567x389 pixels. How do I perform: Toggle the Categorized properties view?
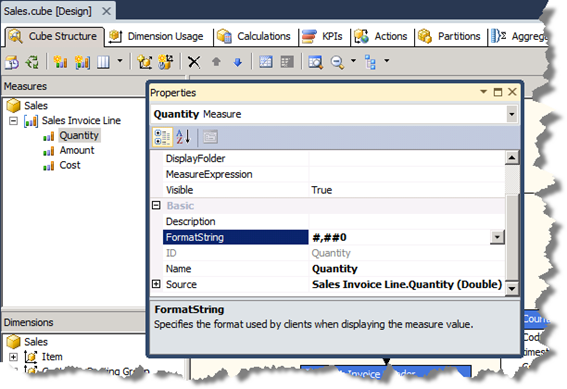pos(162,137)
